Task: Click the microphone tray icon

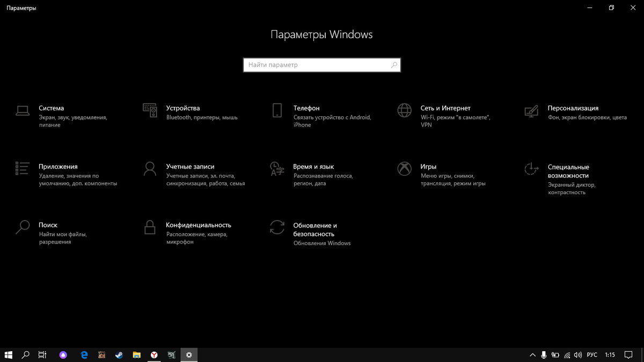Action: [x=544, y=354]
